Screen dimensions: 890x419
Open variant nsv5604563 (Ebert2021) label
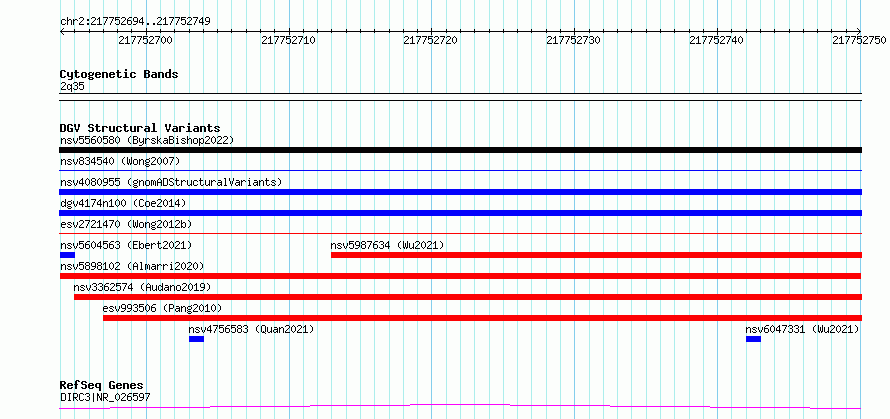(x=126, y=245)
